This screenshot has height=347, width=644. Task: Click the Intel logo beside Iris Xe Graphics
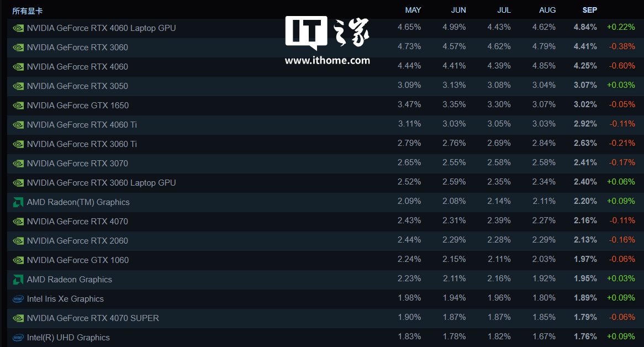pyautogui.click(x=18, y=299)
